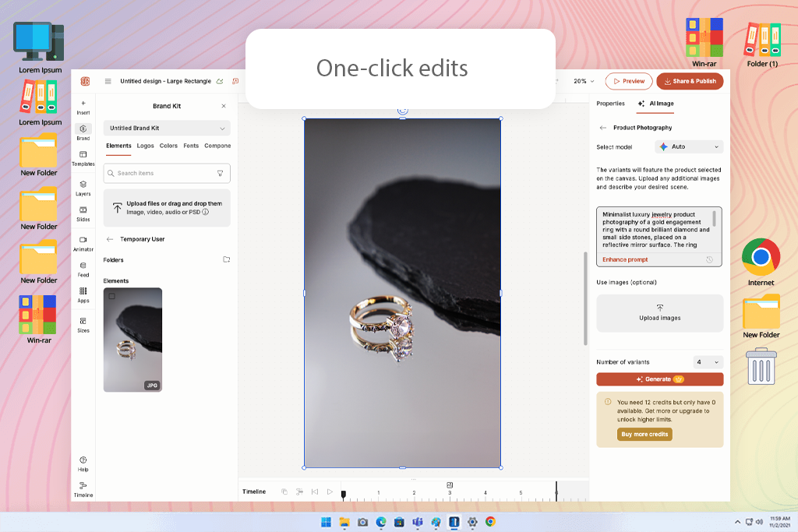Viewport: 798px width, 532px height.
Task: Click the info icon beside PSD text
Action: (206, 212)
